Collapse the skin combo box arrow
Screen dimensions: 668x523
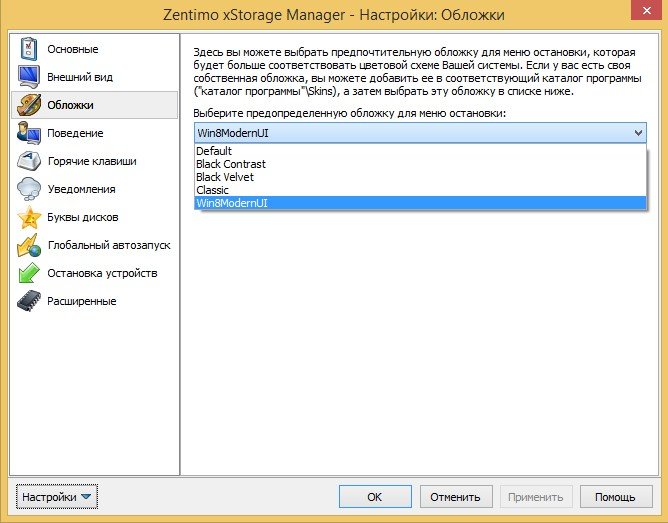(638, 133)
